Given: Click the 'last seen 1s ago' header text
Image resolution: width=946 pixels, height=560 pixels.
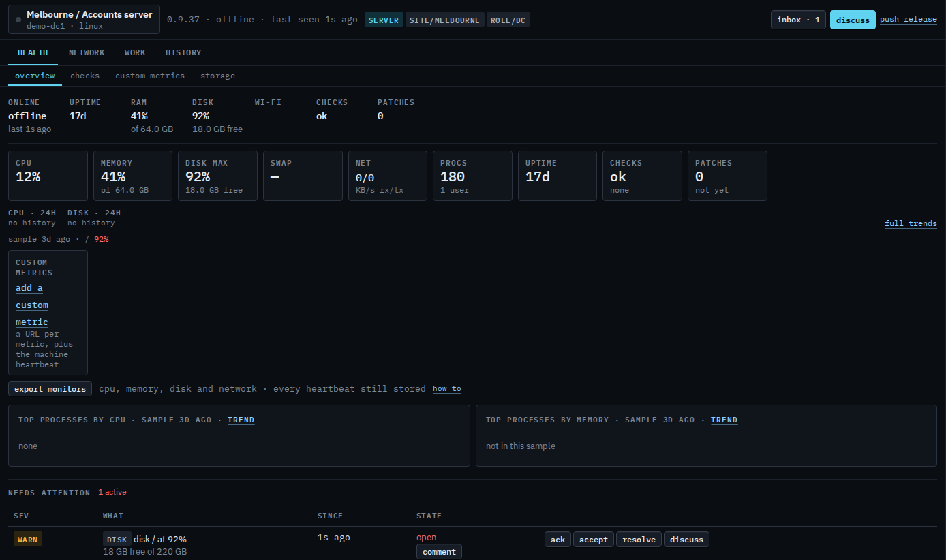Looking at the screenshot, I should click(x=314, y=20).
